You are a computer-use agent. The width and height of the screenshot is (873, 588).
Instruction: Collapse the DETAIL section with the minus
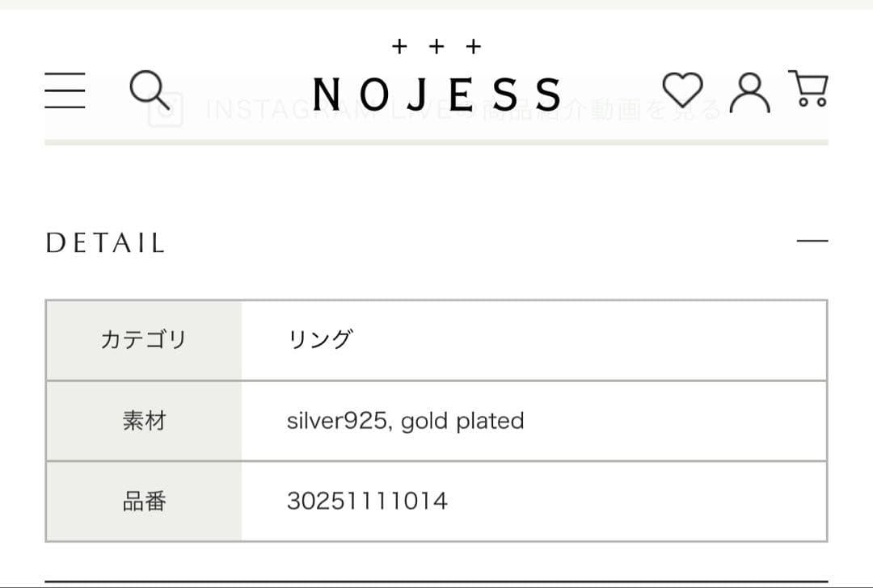(x=812, y=240)
